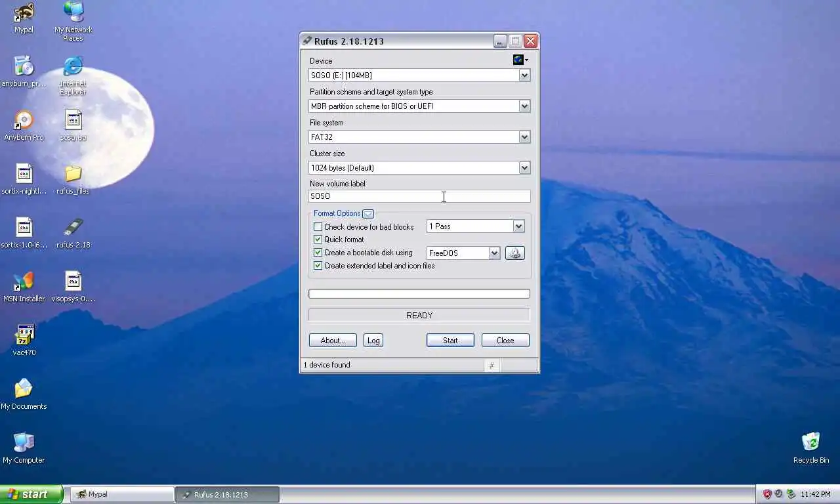Select the rufus_files folder icon
The image size is (840, 504).
[x=73, y=179]
